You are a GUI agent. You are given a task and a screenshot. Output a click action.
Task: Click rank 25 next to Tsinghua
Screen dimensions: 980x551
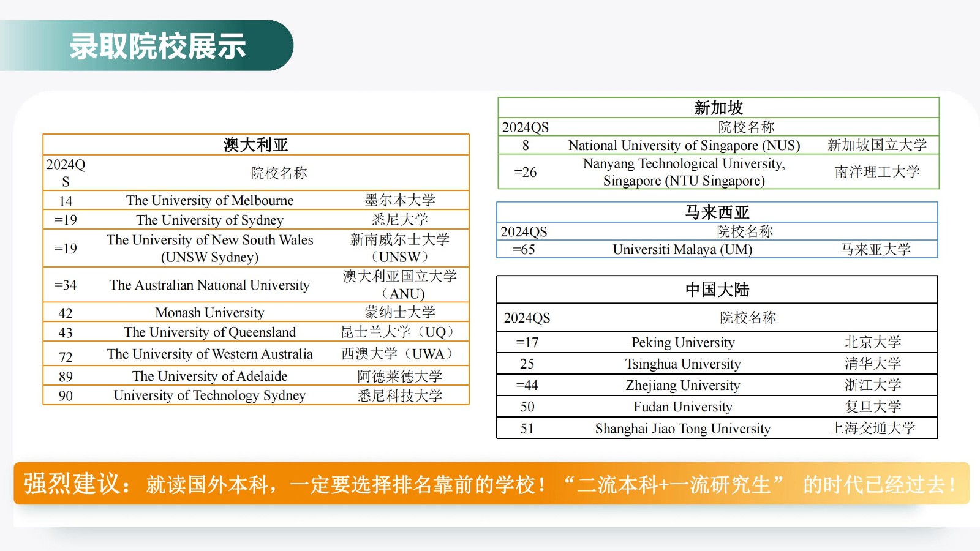[x=527, y=364]
